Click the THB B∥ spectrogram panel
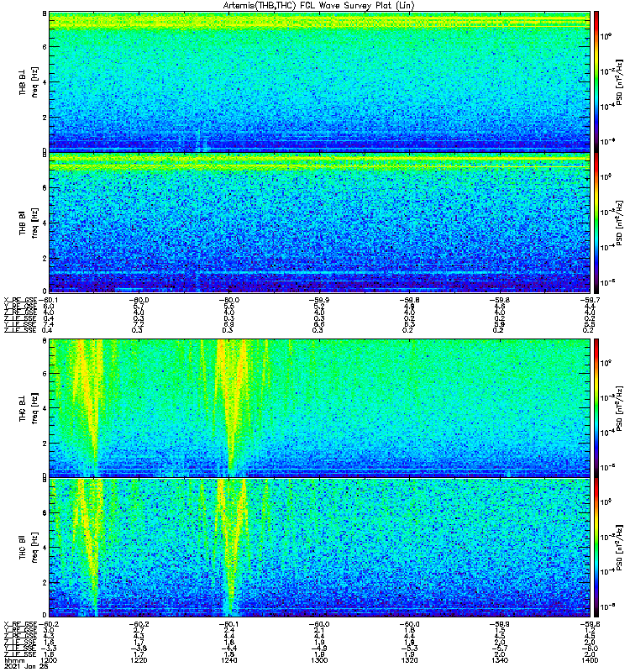The width and height of the screenshot is (630, 672). (x=319, y=223)
